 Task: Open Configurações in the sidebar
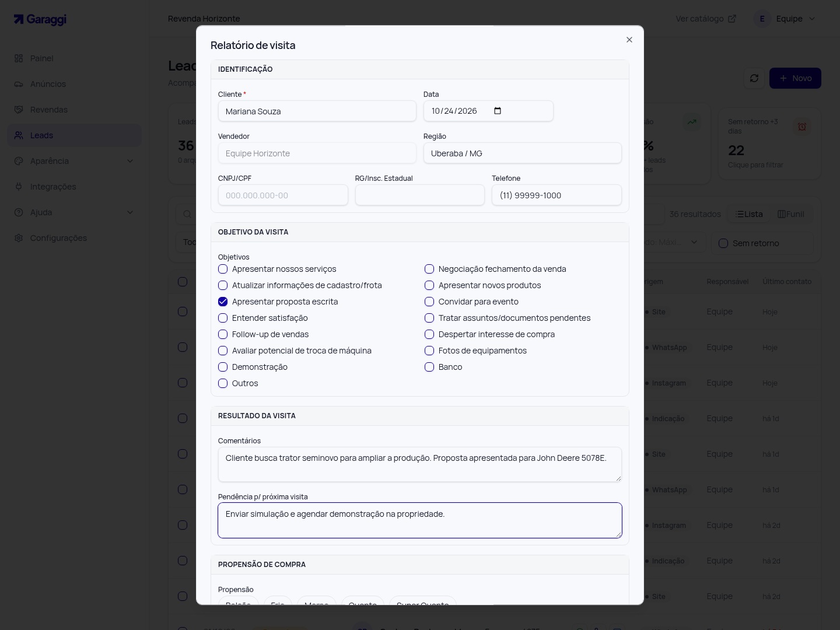(x=74, y=238)
